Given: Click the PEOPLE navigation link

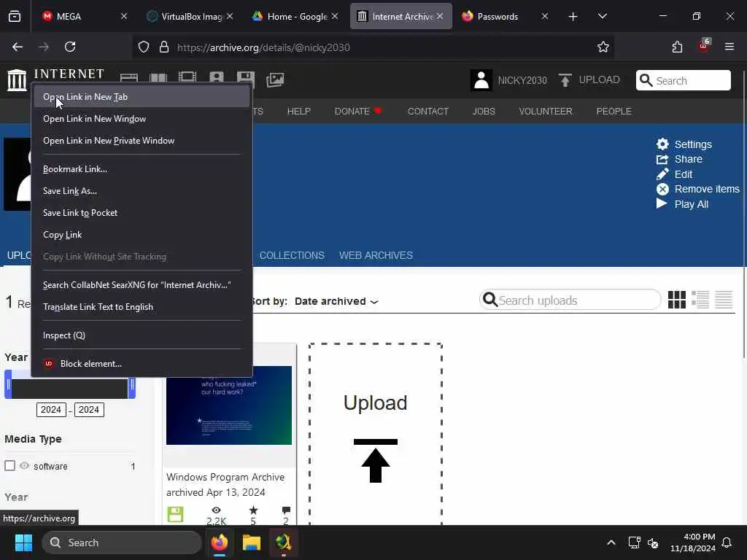Looking at the screenshot, I should coord(614,111).
